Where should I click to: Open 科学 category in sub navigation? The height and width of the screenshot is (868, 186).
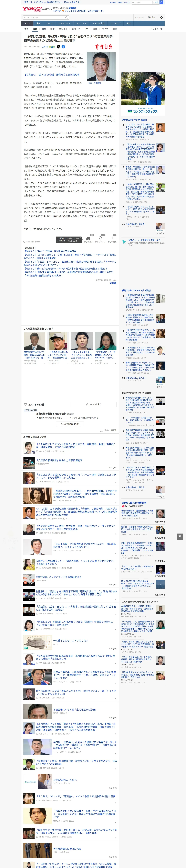(95, 29)
